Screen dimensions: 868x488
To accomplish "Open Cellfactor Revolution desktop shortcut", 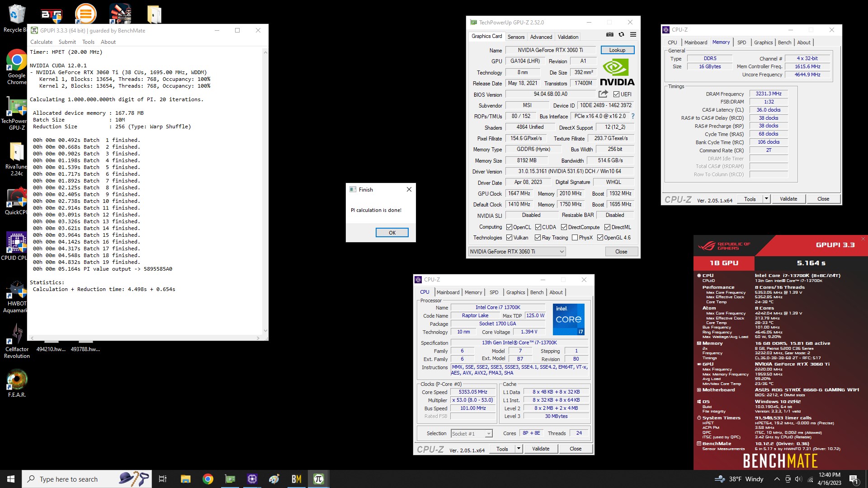I will pos(16,341).
